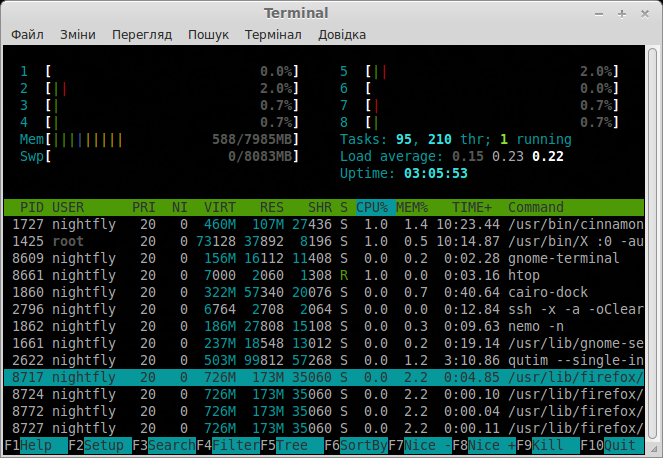Sort by the VIRT column header
663x458 pixels.
[x=220, y=207]
